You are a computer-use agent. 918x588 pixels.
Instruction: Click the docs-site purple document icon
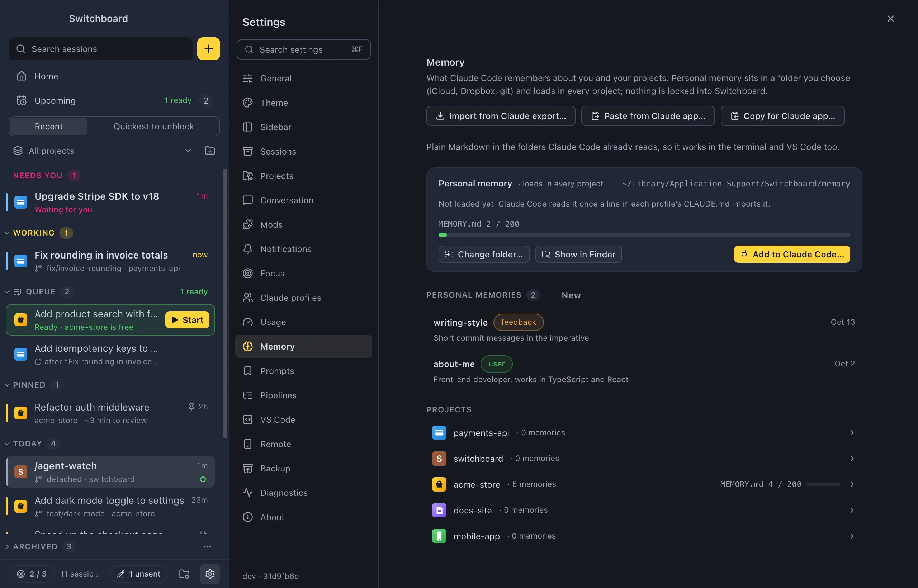pyautogui.click(x=439, y=510)
